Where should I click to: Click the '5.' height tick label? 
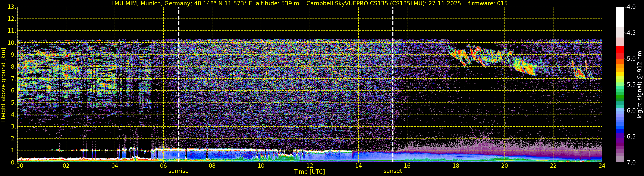[13, 103]
